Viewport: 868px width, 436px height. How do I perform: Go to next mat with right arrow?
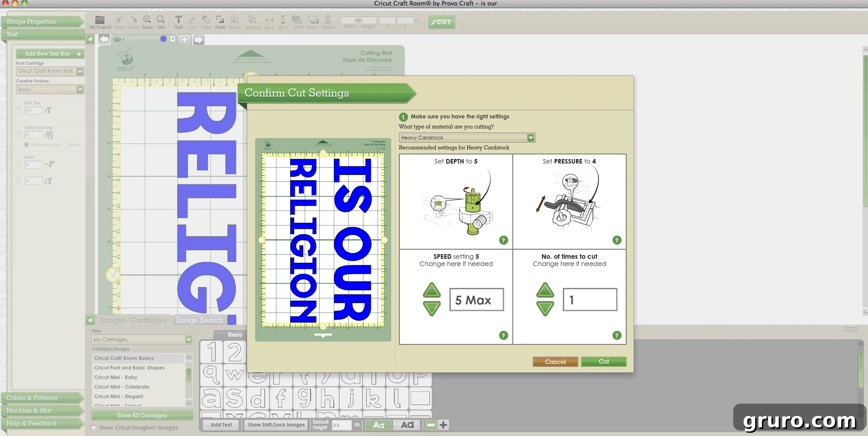pyautogui.click(x=199, y=40)
